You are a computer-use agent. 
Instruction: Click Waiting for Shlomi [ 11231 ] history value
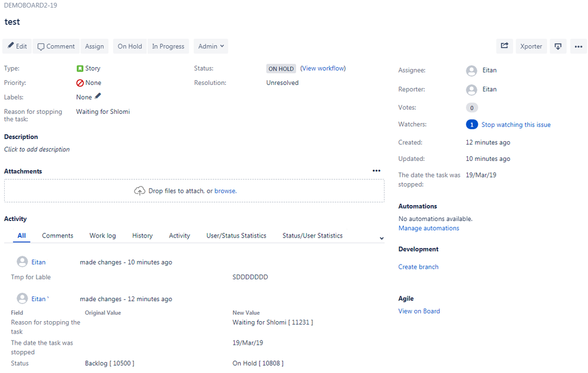[273, 322]
